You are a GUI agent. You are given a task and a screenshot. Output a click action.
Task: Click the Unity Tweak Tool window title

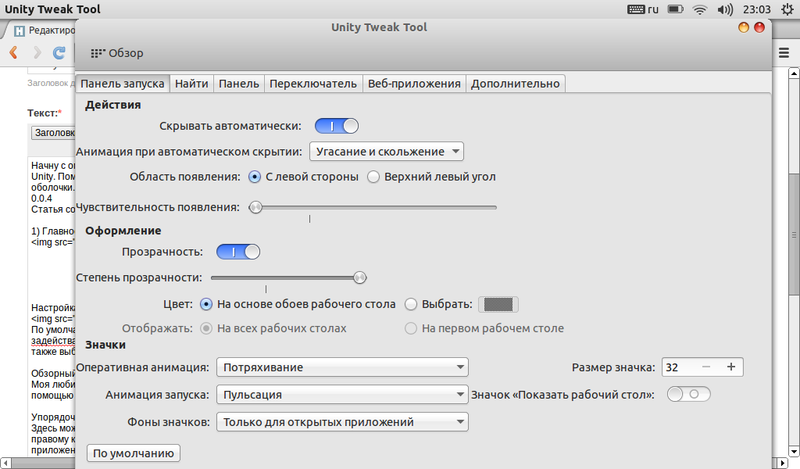pos(379,28)
